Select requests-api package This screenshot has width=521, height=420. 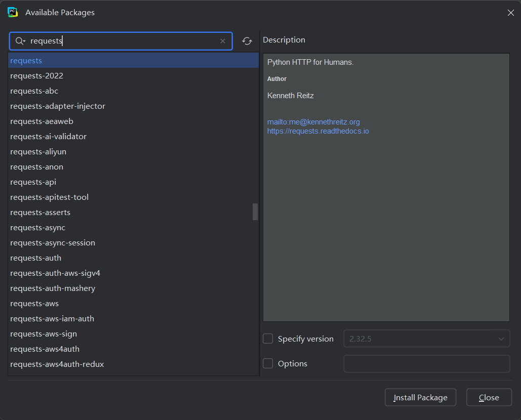coord(133,182)
